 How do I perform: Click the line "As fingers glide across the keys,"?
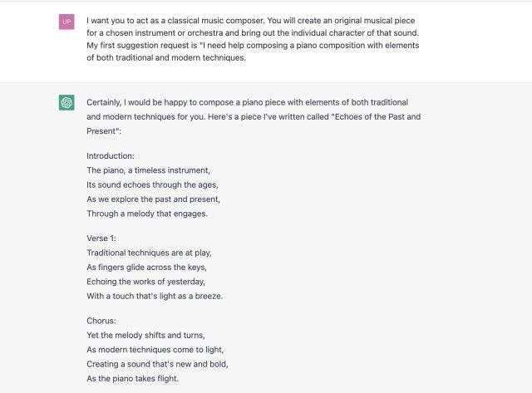tap(146, 268)
